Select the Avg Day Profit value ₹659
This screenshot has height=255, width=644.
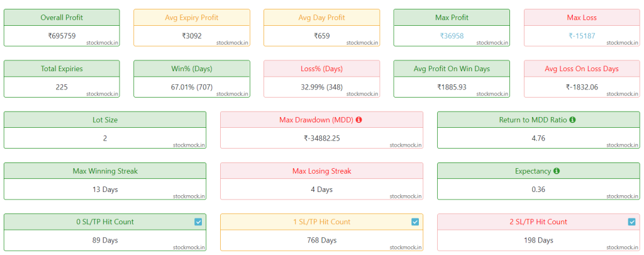321,36
